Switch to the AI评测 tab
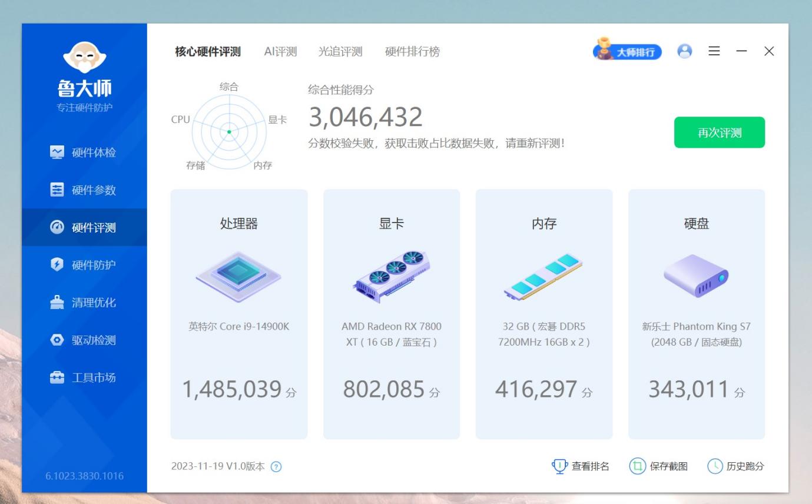The height and width of the screenshot is (504, 812). click(280, 52)
